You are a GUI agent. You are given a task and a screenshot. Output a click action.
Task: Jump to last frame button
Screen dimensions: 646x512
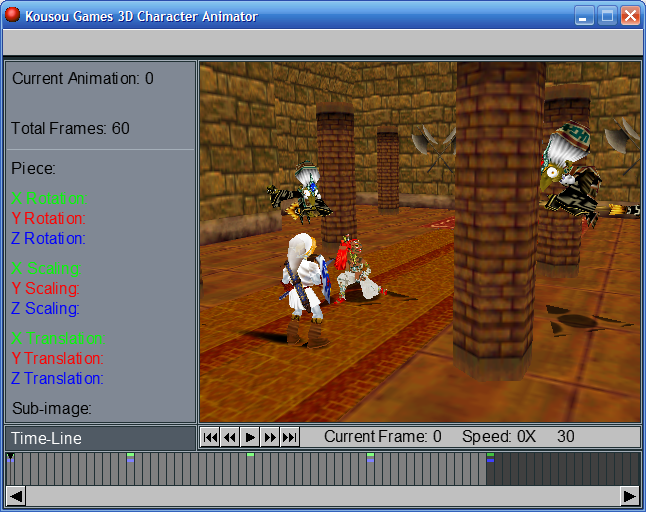point(290,437)
